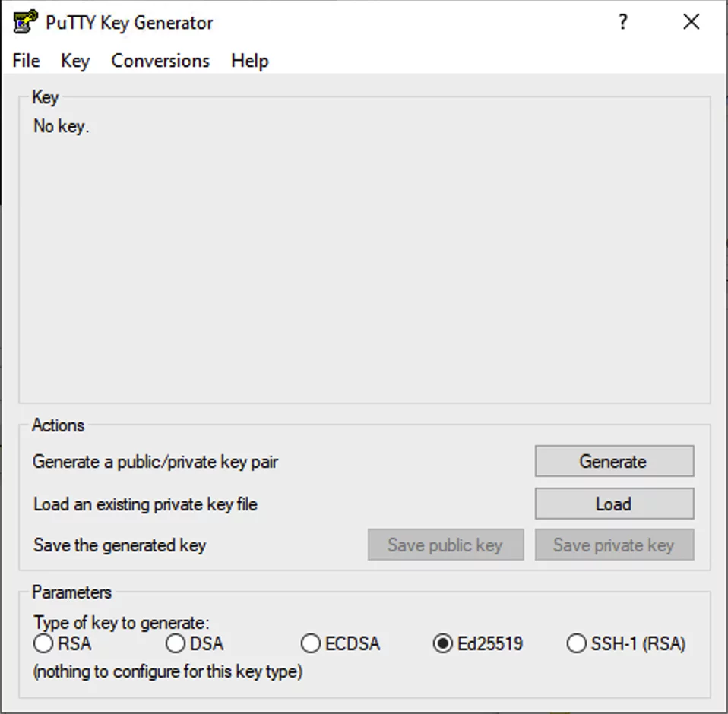
Task: Open the Key menu
Action: click(75, 61)
